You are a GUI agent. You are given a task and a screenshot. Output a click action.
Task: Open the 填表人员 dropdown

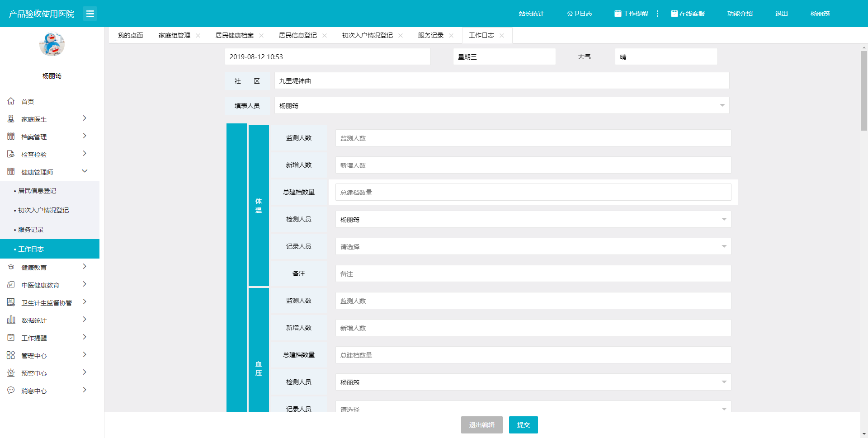tap(722, 105)
